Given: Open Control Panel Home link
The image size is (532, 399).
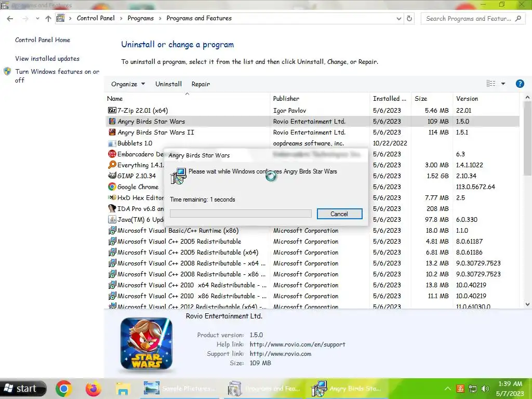Looking at the screenshot, I should tap(43, 39).
